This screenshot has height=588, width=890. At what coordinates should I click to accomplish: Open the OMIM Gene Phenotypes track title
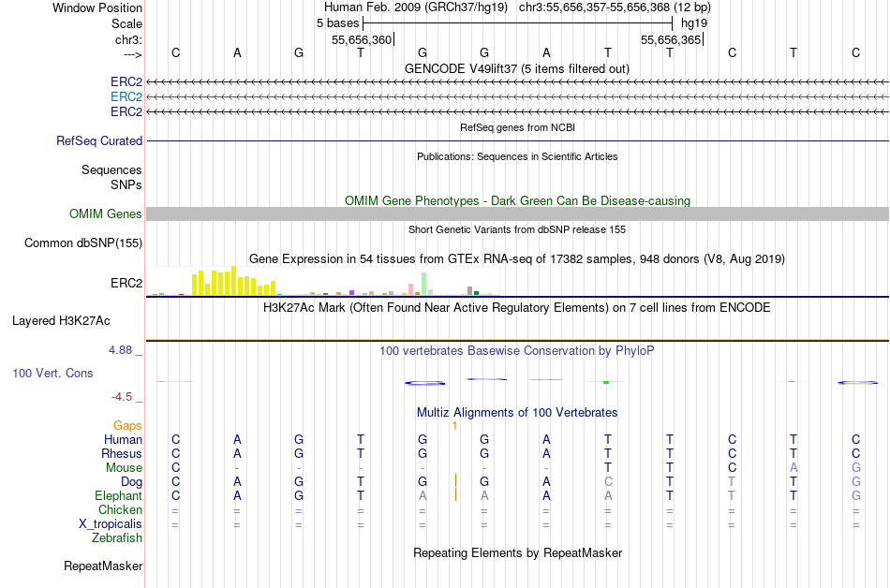tap(517, 200)
